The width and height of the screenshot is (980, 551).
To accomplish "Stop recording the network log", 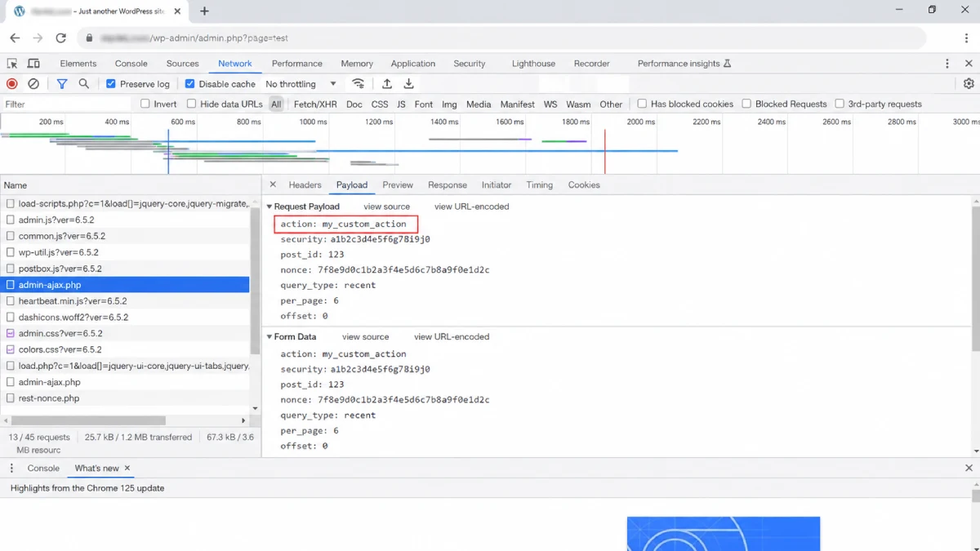I will pyautogui.click(x=12, y=83).
